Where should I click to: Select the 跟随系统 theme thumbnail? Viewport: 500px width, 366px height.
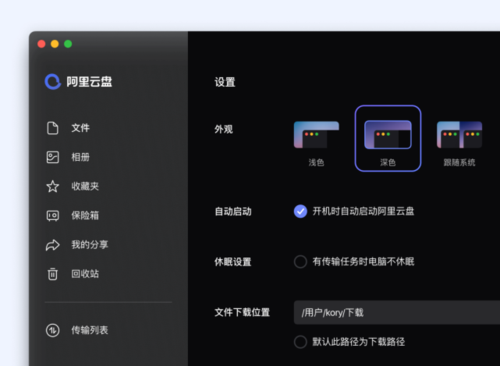[459, 135]
